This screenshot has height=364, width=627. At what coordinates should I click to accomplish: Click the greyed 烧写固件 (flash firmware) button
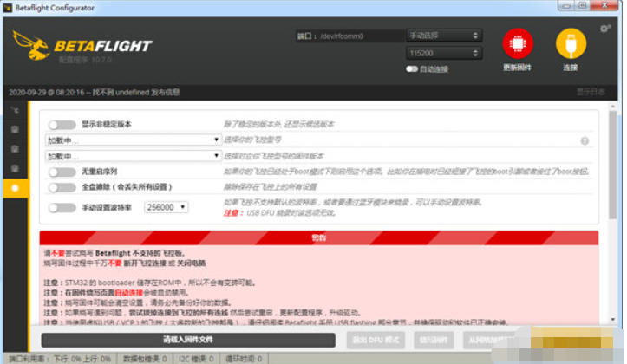(x=434, y=340)
